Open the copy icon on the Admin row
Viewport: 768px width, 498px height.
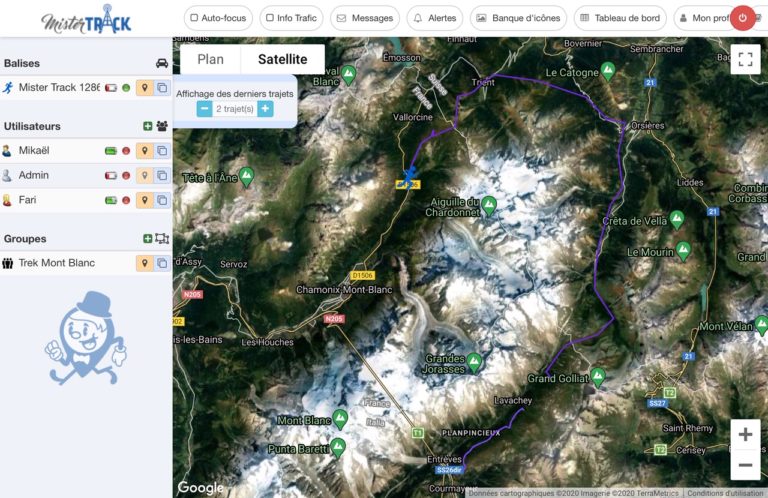[162, 175]
